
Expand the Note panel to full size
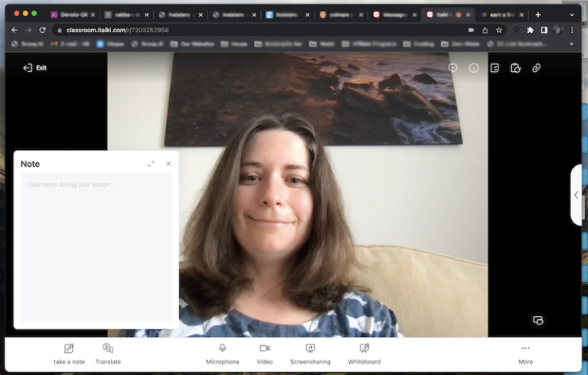pyautogui.click(x=151, y=164)
